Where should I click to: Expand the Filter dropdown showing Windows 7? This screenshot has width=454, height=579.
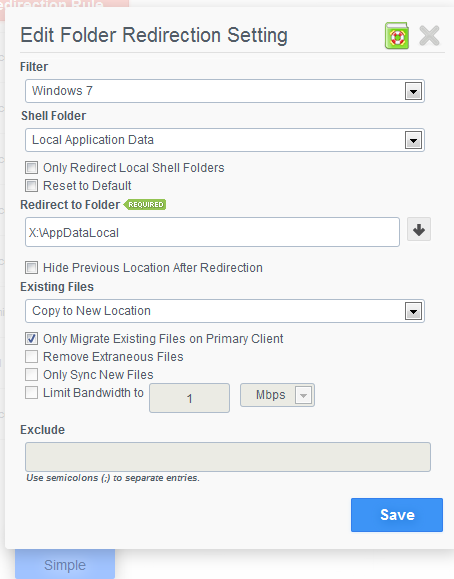point(225,91)
